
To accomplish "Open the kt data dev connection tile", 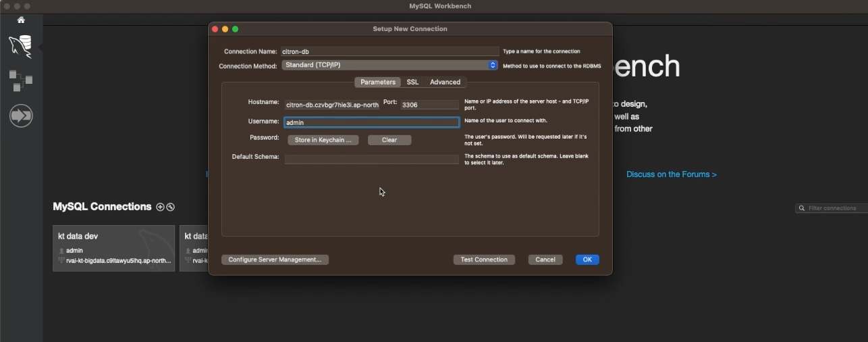I will click(113, 248).
